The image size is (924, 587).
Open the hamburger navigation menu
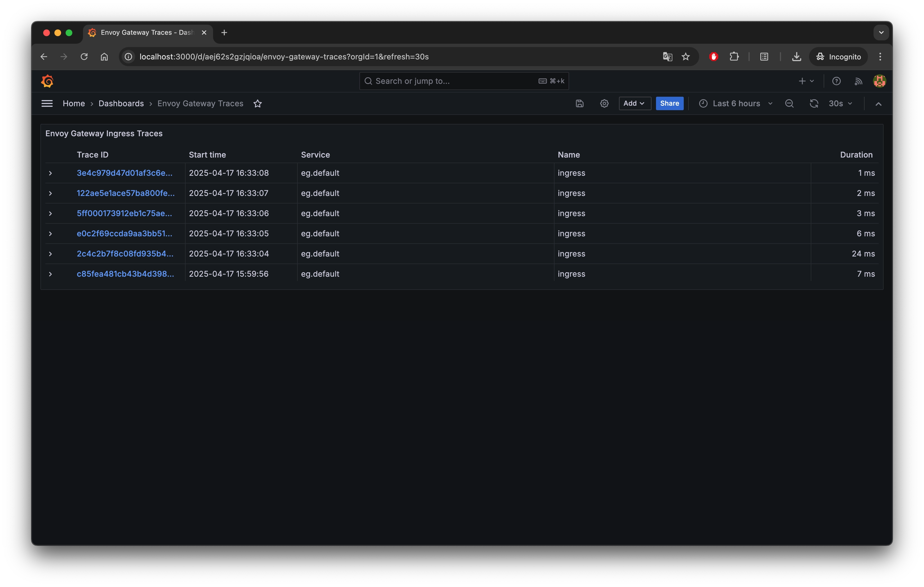[x=47, y=104]
